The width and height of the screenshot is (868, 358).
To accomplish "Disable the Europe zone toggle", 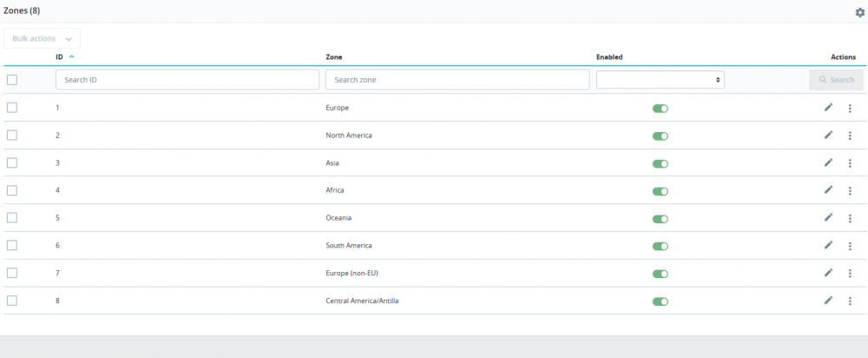I will click(x=661, y=109).
